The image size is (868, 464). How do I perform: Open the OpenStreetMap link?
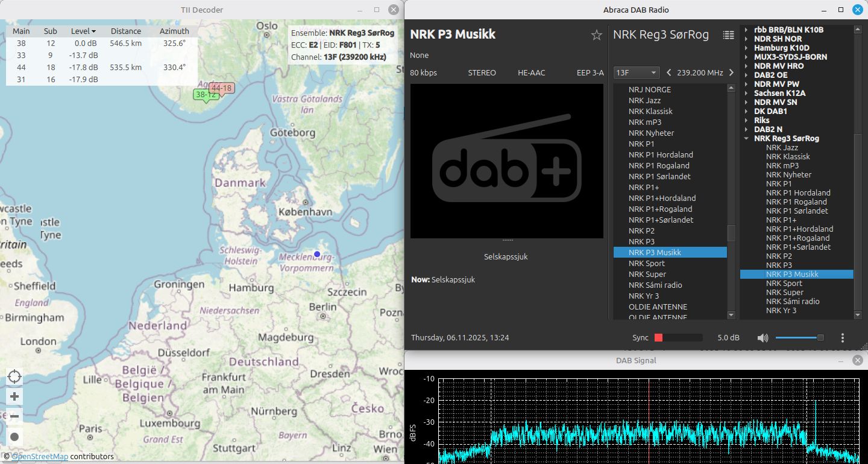[40, 457]
